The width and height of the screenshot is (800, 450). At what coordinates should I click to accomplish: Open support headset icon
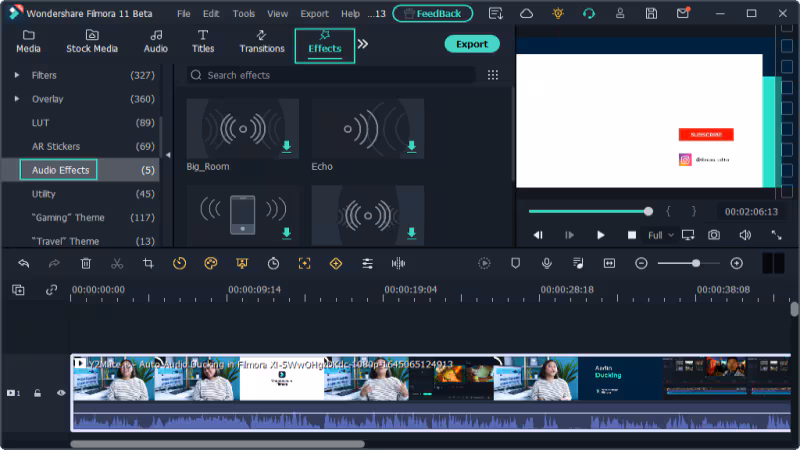point(589,14)
